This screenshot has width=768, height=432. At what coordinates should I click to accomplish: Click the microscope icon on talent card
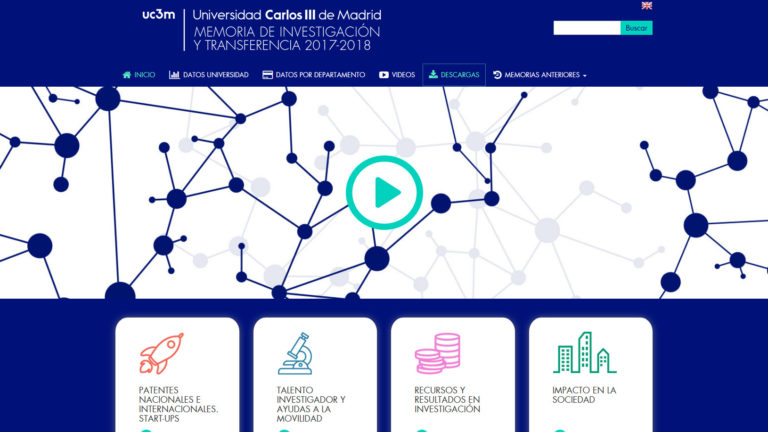295,354
